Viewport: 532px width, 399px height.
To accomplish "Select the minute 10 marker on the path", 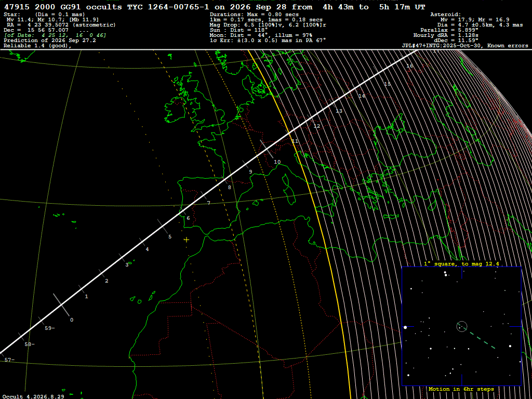I will (x=277, y=162).
